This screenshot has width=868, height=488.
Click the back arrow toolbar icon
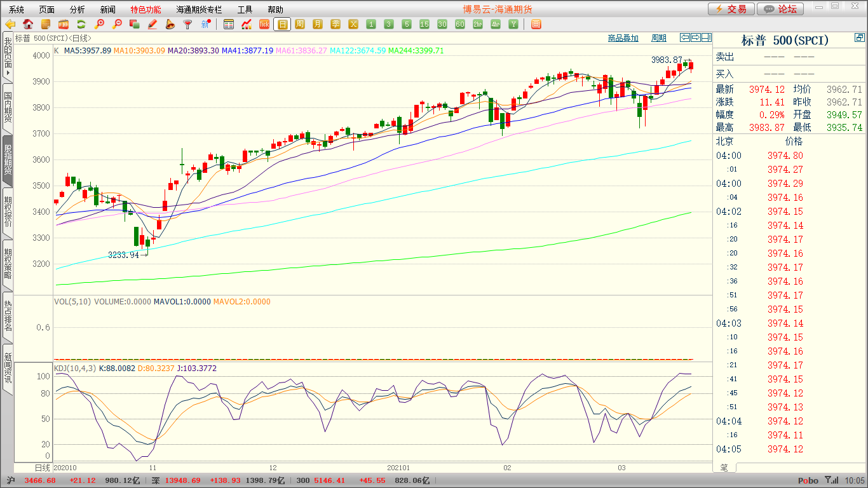point(10,24)
